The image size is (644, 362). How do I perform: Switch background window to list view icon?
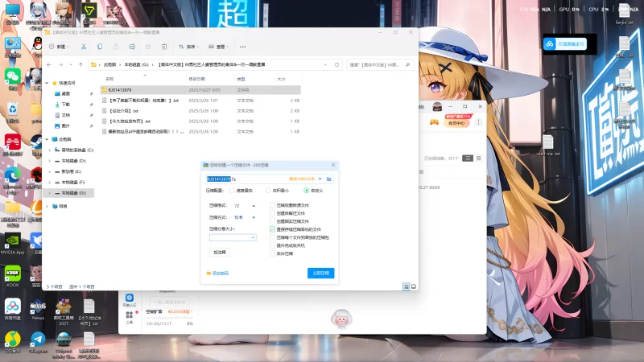pos(468,158)
